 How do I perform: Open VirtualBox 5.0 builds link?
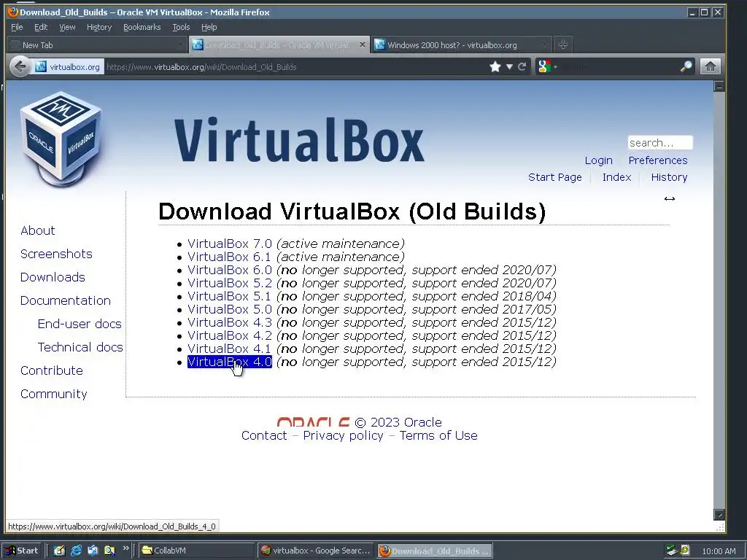[230, 309]
